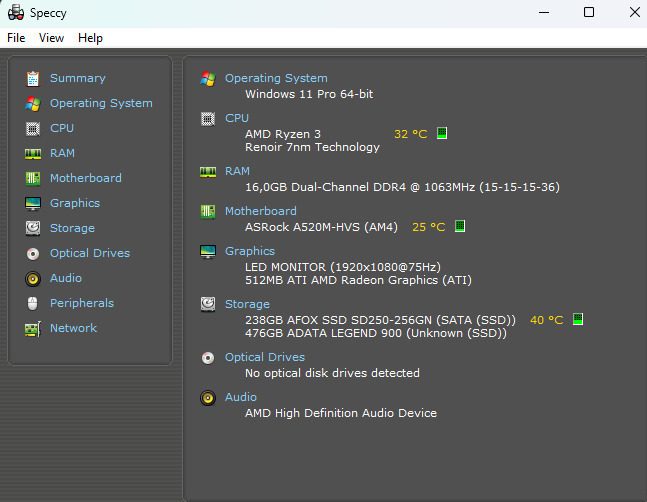Click 'Renoir 7nm Technology' text
The width and height of the screenshot is (647, 502).
pyautogui.click(x=312, y=148)
